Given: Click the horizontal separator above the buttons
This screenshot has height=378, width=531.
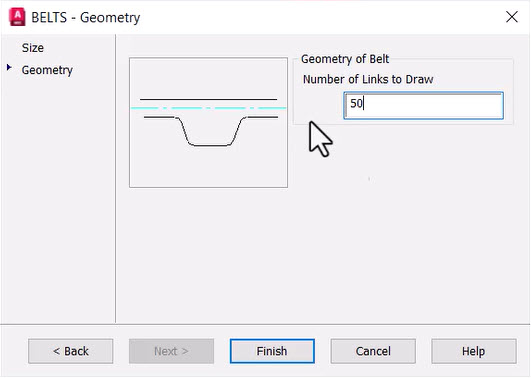Looking at the screenshot, I should [x=266, y=324].
